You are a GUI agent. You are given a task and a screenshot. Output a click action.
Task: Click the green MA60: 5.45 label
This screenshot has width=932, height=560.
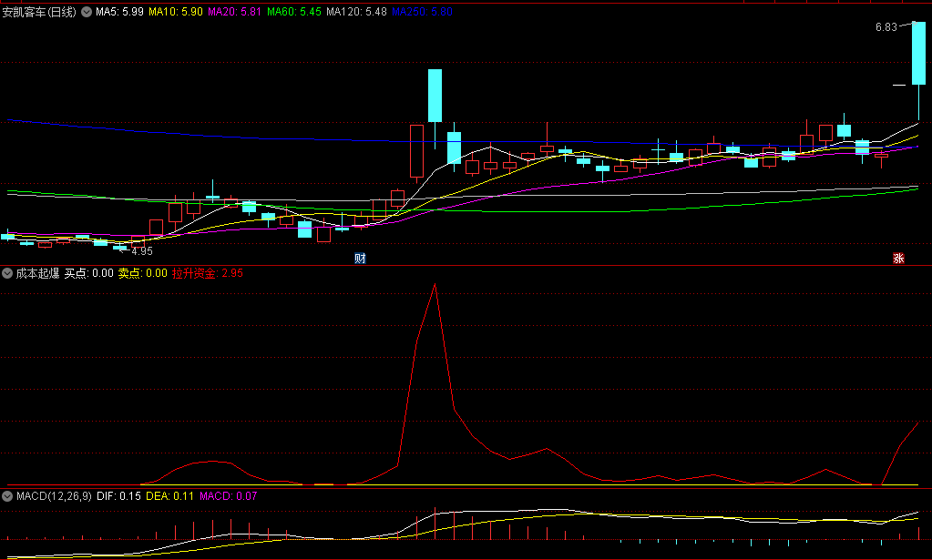tap(294, 12)
